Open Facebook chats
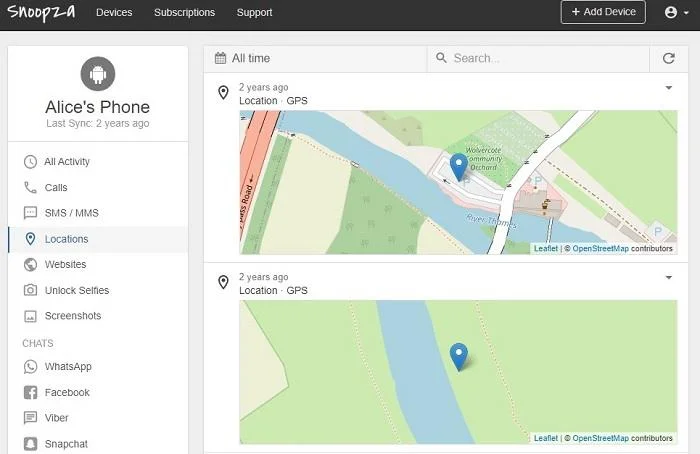The height and width of the screenshot is (454, 700). [x=98, y=392]
